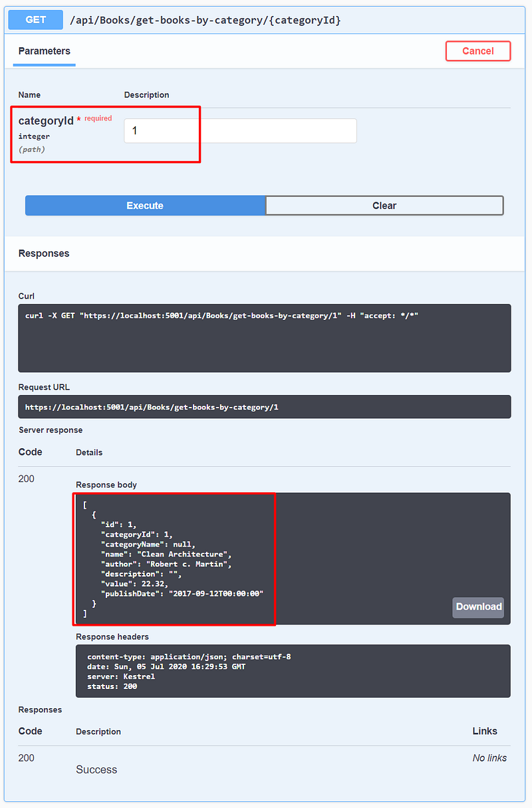Click the "author": "Robert c. Martin" line

tap(166, 564)
